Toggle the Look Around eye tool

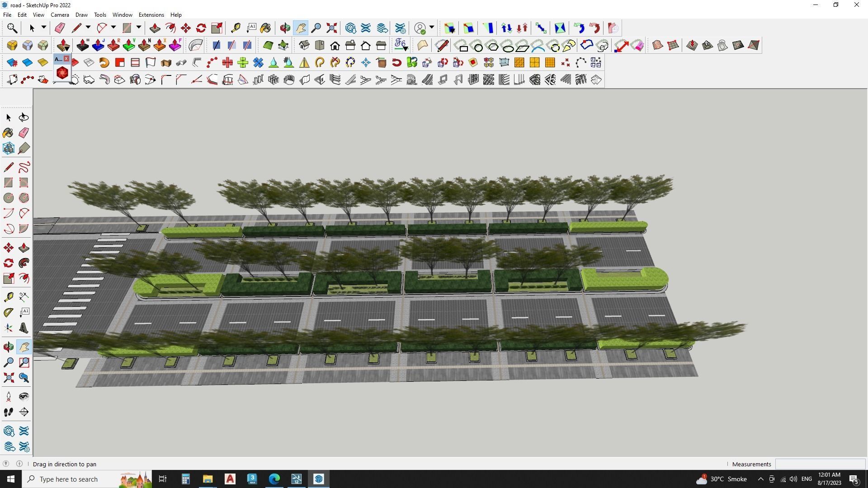coord(24,397)
